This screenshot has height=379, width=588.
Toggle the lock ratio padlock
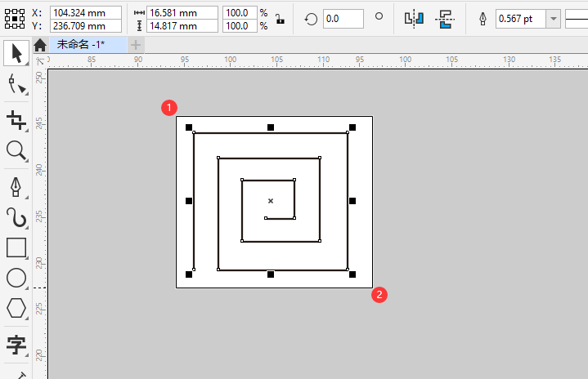click(x=280, y=19)
